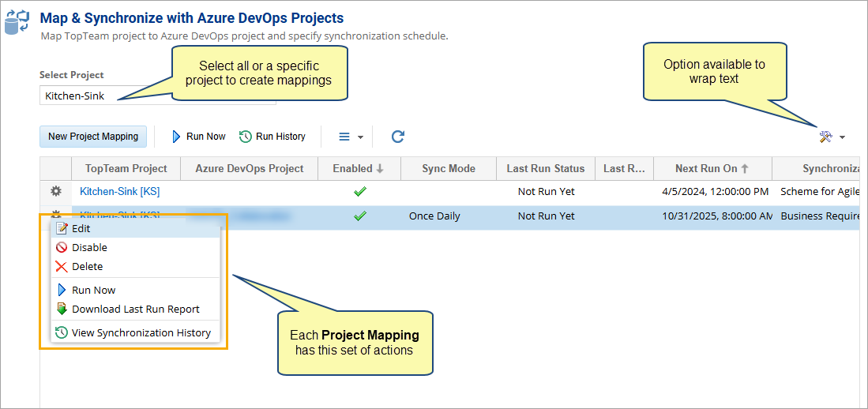
Task: Click the New Project Mapping button
Action: pyautogui.click(x=93, y=136)
